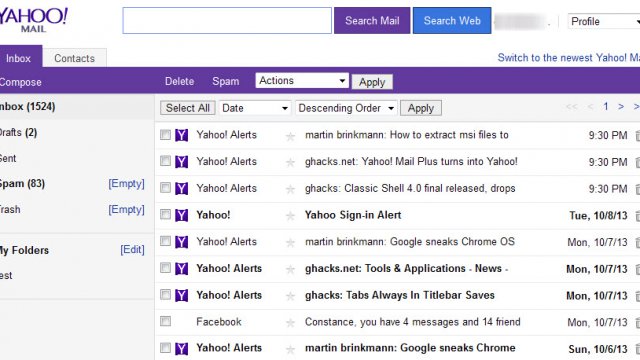The image size is (640, 360).
Task: Check the 'Tools & Applications - News' email
Action: (x=165, y=268)
